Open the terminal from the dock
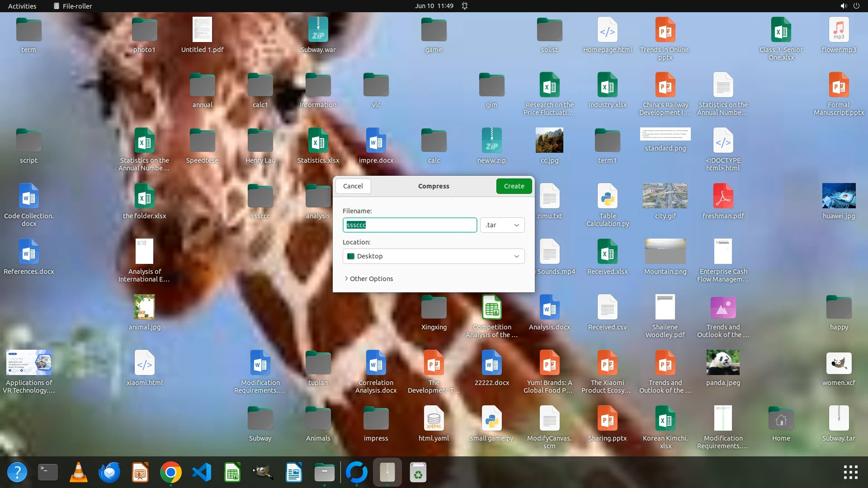This screenshot has height=488, width=868. tap(47, 473)
